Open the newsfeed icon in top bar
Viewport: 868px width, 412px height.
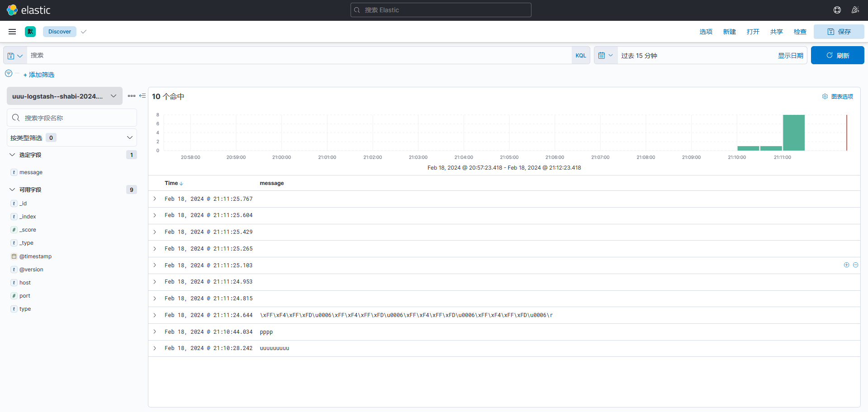(x=855, y=10)
